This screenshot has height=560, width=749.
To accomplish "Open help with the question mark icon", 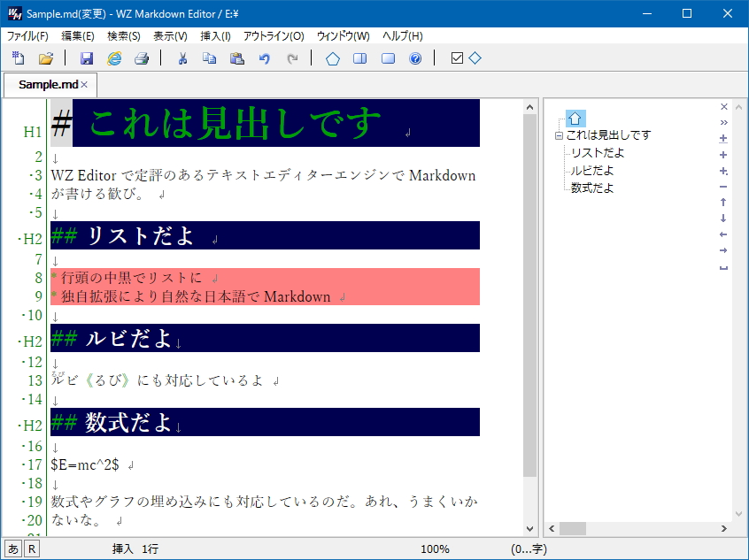I will point(415,58).
